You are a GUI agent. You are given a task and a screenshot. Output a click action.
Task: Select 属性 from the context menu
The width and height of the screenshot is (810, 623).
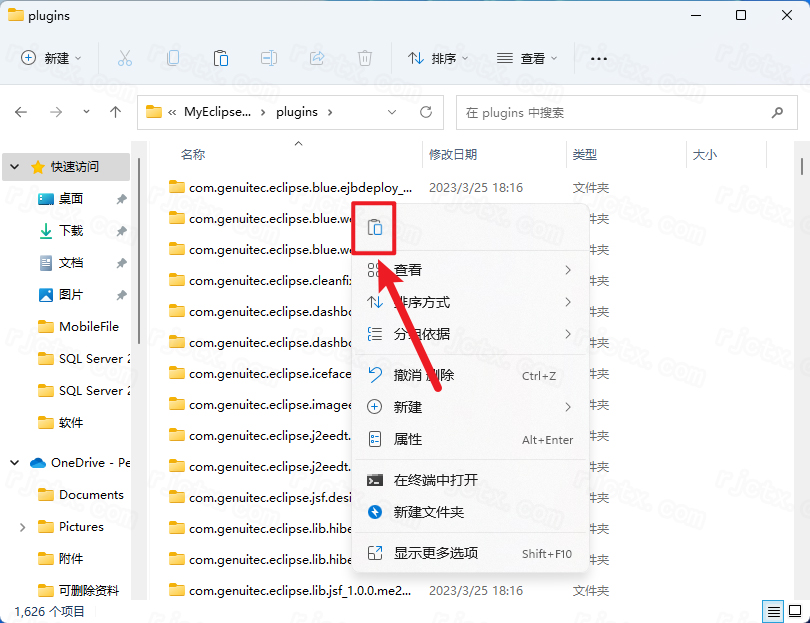[408, 439]
